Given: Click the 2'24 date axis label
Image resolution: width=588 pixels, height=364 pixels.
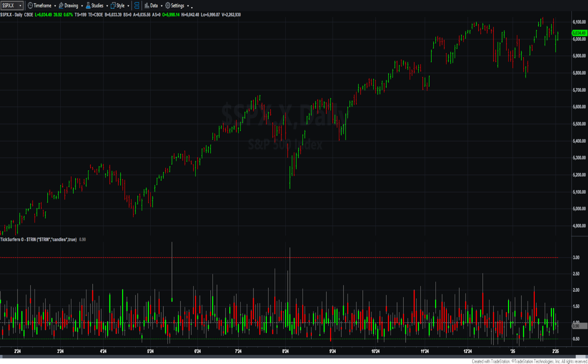Looking at the screenshot, I should [17, 351].
